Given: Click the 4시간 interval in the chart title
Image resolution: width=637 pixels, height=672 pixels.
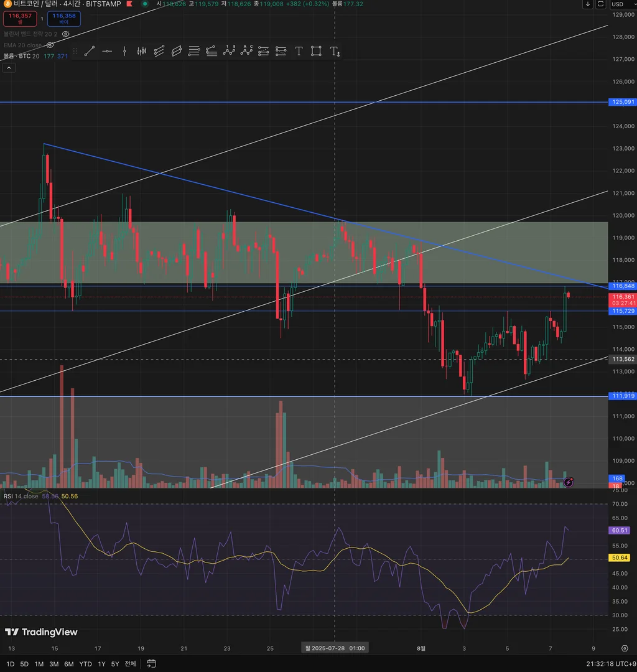Looking at the screenshot, I should [x=72, y=4].
